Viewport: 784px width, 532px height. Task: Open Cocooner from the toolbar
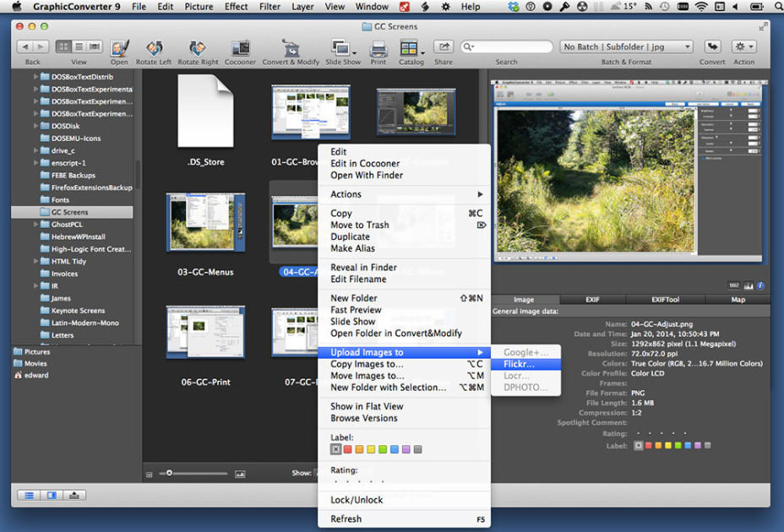point(241,47)
